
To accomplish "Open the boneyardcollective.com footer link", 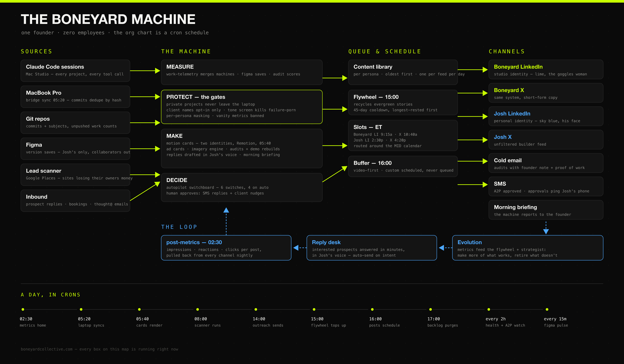I will pyautogui.click(x=100, y=349).
